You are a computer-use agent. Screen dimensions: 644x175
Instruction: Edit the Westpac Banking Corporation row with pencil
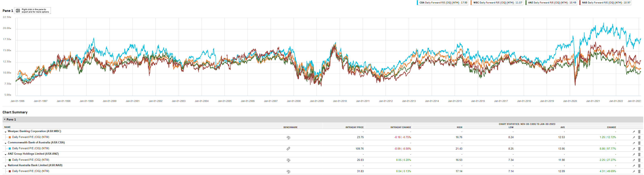634,132
